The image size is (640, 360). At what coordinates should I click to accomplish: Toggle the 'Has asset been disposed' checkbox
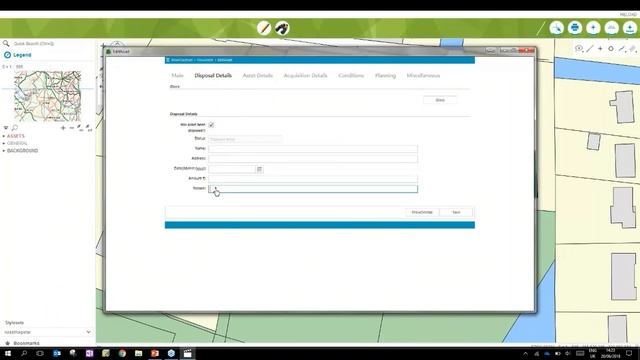211,125
